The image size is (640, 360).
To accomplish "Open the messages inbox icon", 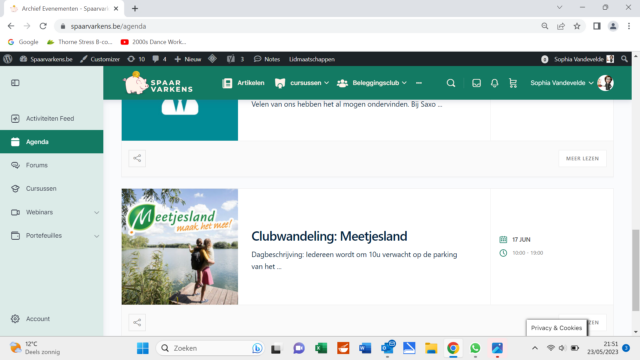I will pyautogui.click(x=476, y=83).
